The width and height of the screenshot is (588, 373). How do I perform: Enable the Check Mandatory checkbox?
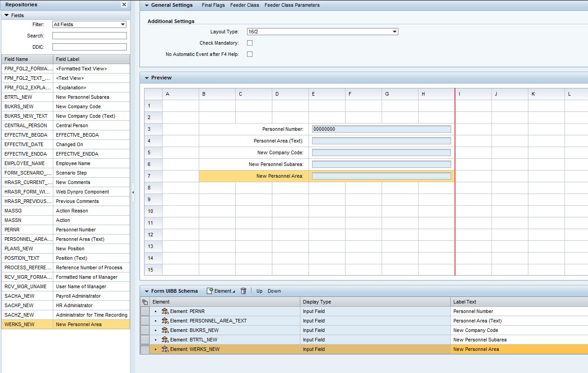(250, 43)
